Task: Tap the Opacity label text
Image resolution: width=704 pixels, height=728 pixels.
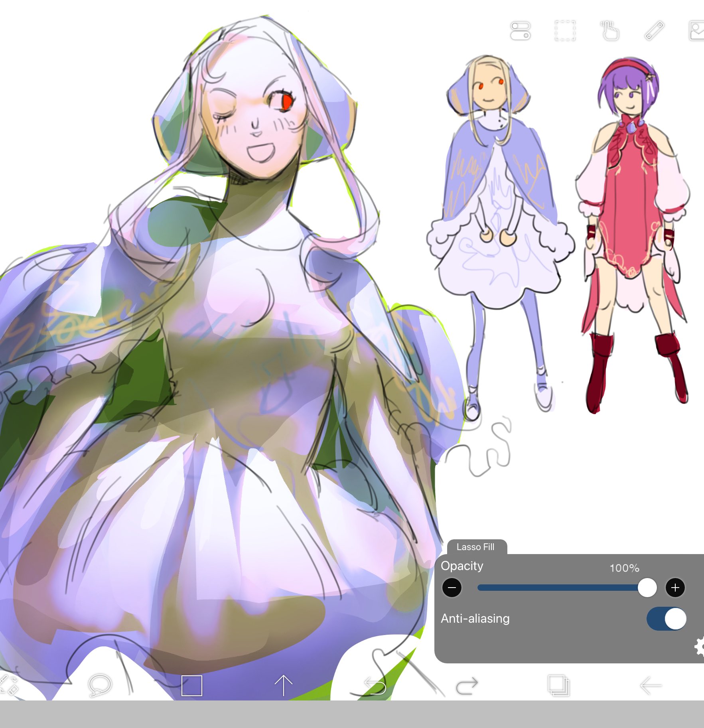Action: [x=462, y=566]
